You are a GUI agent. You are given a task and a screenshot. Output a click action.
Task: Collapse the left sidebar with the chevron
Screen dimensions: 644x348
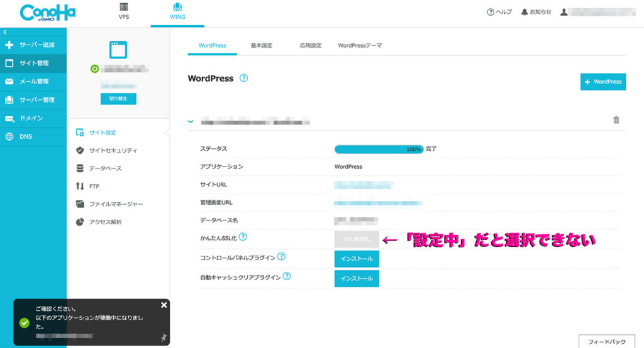[x=5, y=31]
